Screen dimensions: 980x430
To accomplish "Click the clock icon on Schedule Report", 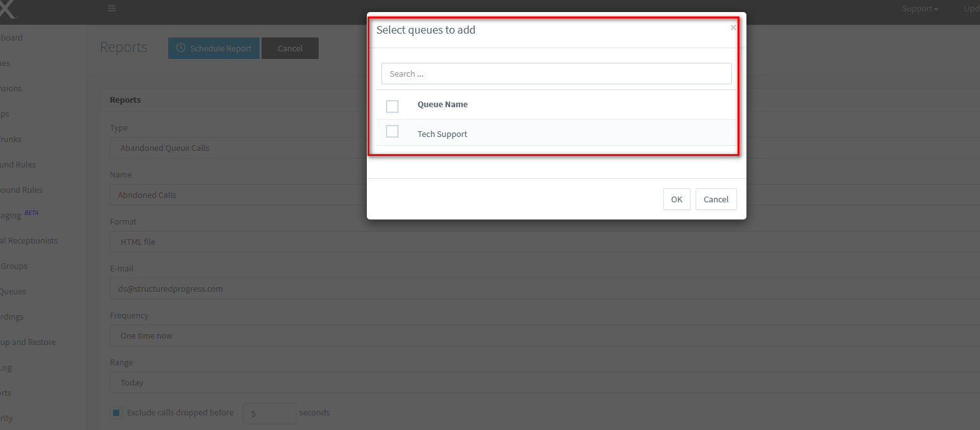I will [x=181, y=48].
